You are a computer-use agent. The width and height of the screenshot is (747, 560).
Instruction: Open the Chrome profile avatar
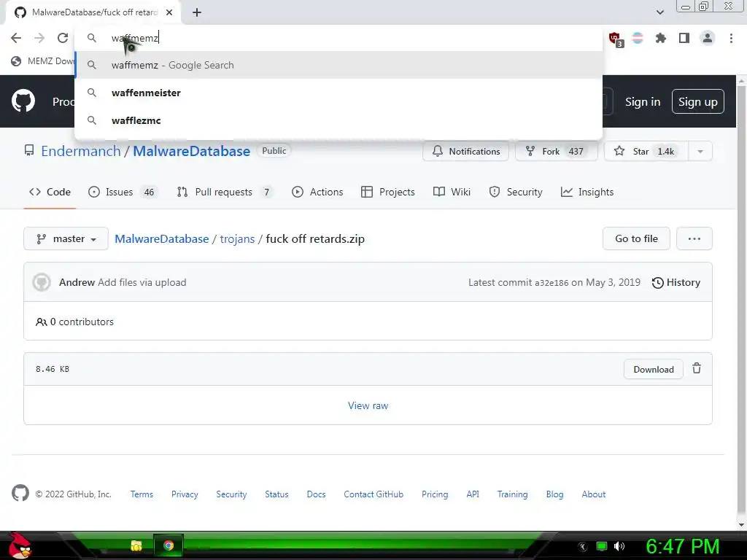click(x=708, y=38)
